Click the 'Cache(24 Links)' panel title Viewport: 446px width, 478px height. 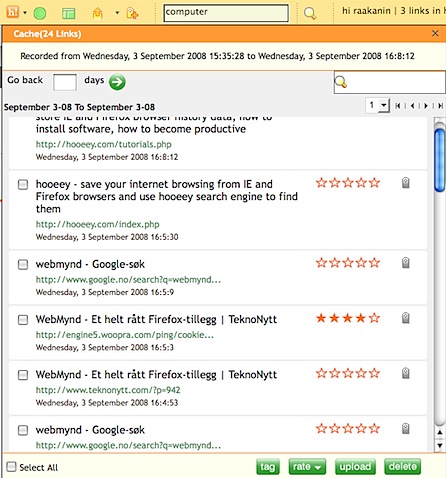pos(47,34)
